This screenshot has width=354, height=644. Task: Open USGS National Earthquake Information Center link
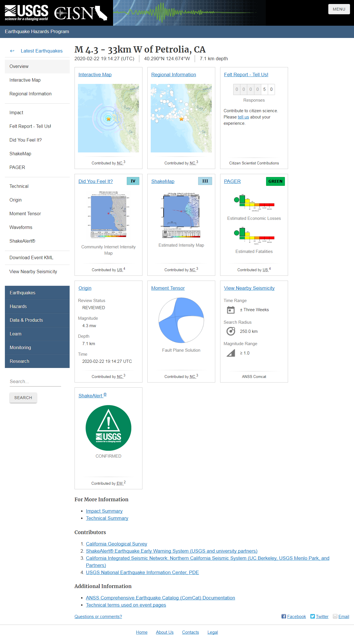click(x=142, y=572)
